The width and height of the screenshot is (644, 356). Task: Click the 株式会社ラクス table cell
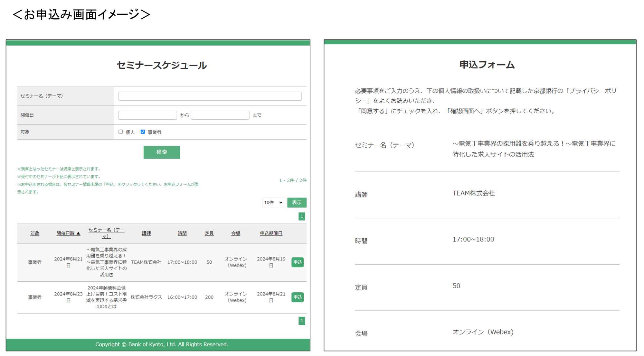coord(146,297)
